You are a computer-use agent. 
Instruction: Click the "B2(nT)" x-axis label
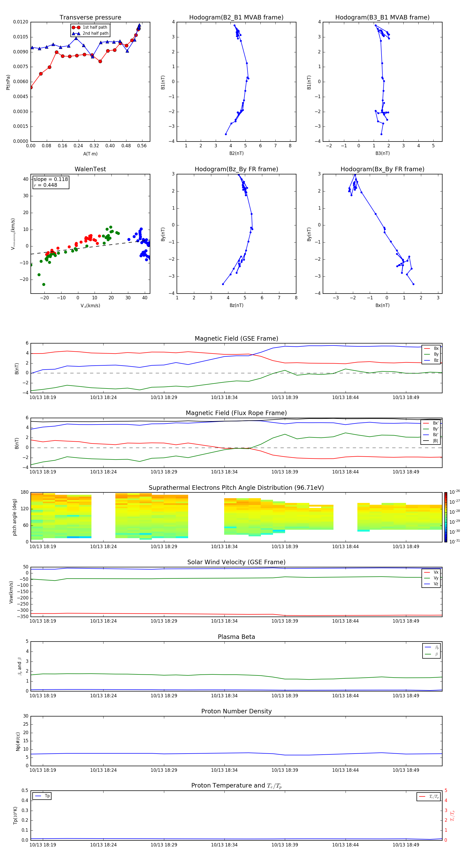tap(236, 154)
